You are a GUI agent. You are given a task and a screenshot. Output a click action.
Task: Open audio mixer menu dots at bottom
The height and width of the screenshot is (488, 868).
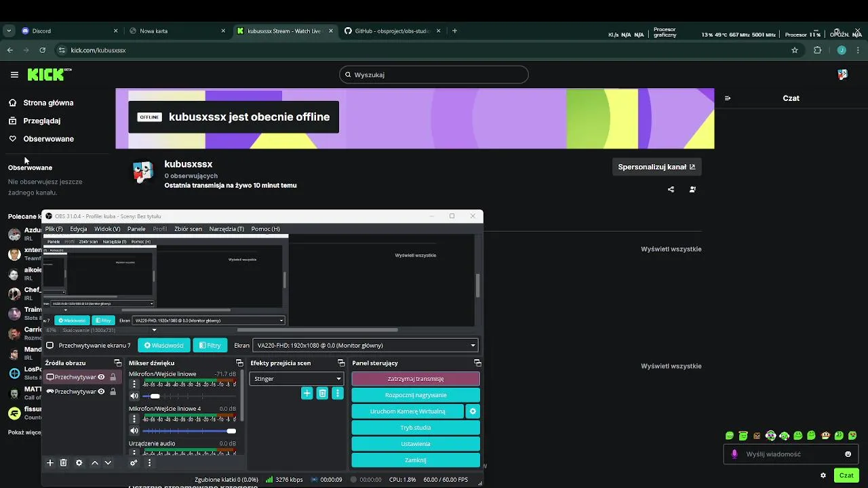click(149, 463)
